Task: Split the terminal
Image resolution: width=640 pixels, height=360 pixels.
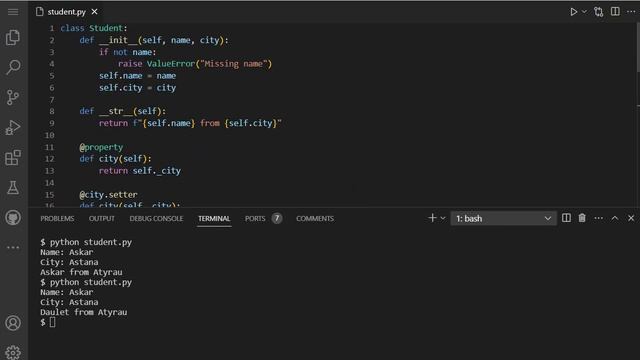Action: [566, 218]
